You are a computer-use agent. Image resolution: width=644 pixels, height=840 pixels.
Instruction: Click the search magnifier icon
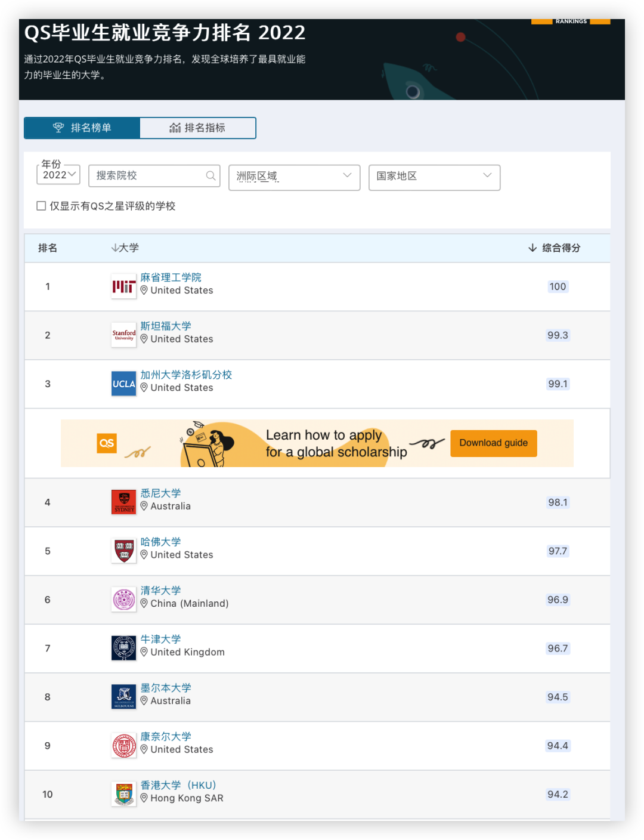pyautogui.click(x=210, y=175)
